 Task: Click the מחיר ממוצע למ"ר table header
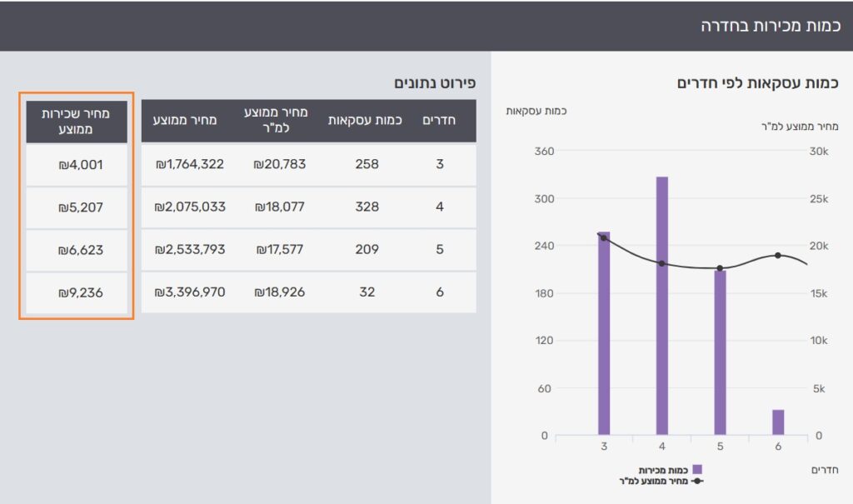pos(279,121)
